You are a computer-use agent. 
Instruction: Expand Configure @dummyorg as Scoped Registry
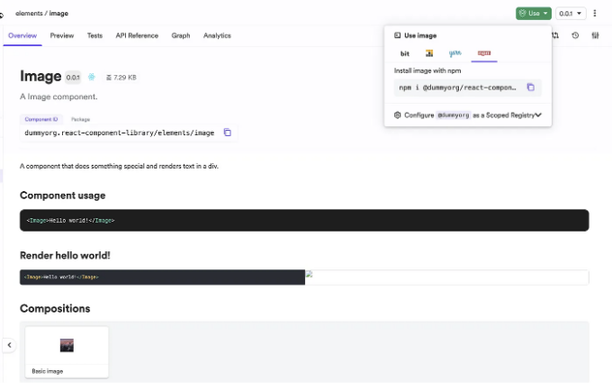[468, 115]
